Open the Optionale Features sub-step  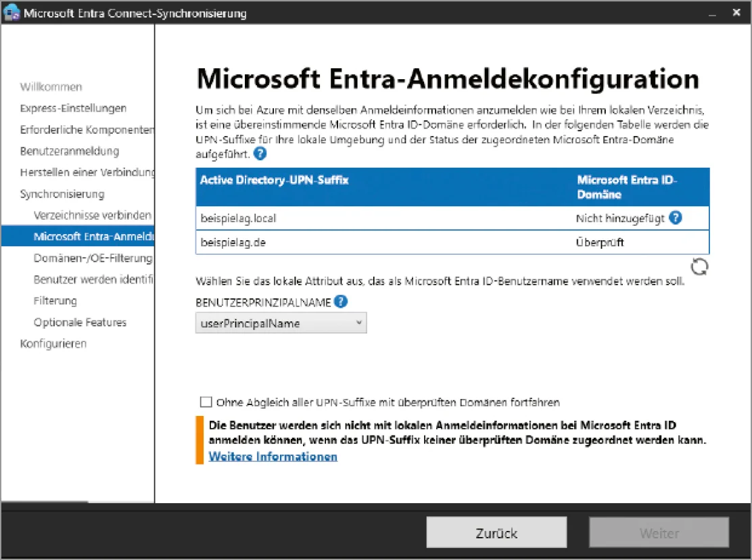[x=80, y=322]
